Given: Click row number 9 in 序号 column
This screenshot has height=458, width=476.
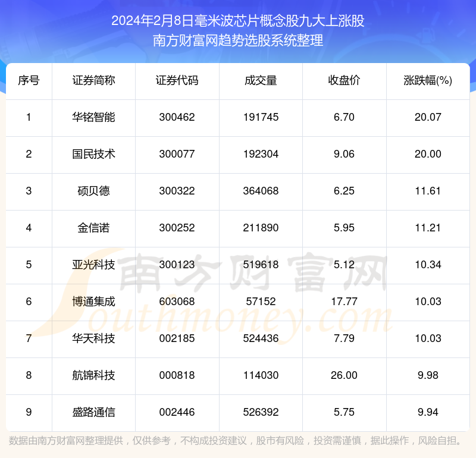Looking at the screenshot, I should pos(29,412).
